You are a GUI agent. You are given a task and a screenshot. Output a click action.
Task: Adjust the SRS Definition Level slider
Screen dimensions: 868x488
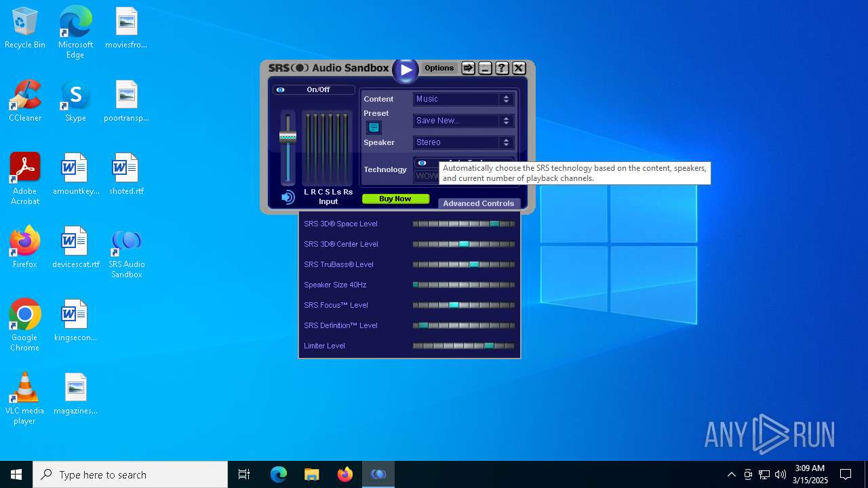pos(464,325)
